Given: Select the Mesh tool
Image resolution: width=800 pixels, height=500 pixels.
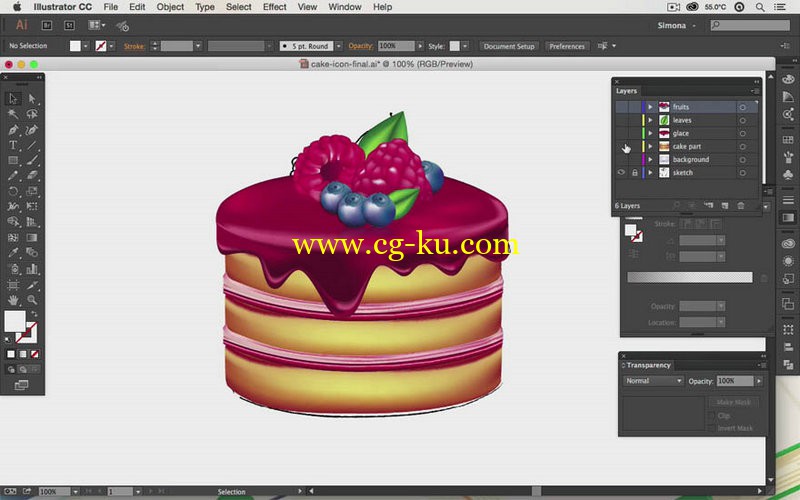Looking at the screenshot, I should pos(13,237).
